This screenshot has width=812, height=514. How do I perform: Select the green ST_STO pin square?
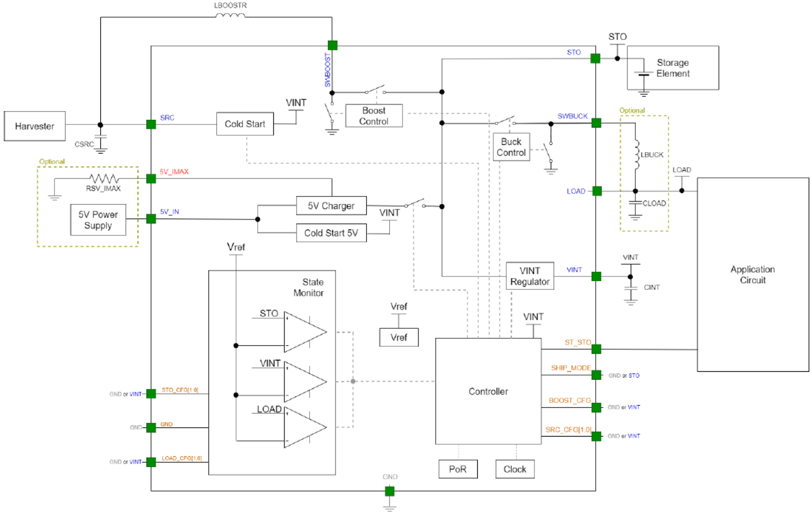[x=596, y=349]
